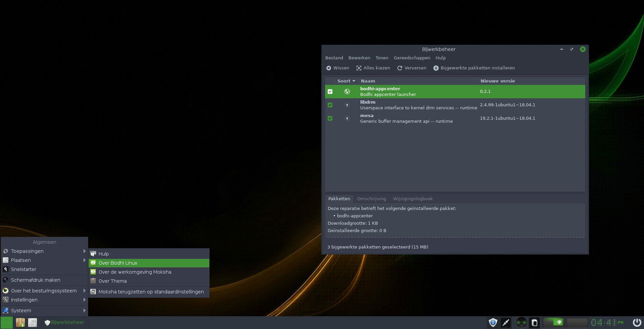Select the libdrm package name
The image size is (644, 329).
pos(368,102)
